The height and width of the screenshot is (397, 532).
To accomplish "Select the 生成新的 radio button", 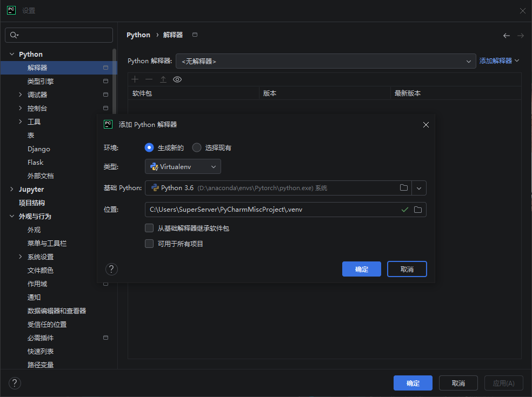I will [149, 147].
